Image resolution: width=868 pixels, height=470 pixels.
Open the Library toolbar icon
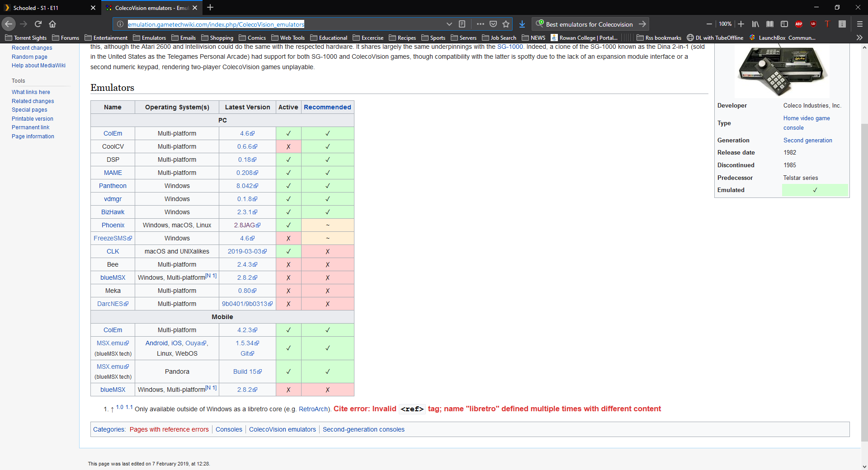[755, 24]
